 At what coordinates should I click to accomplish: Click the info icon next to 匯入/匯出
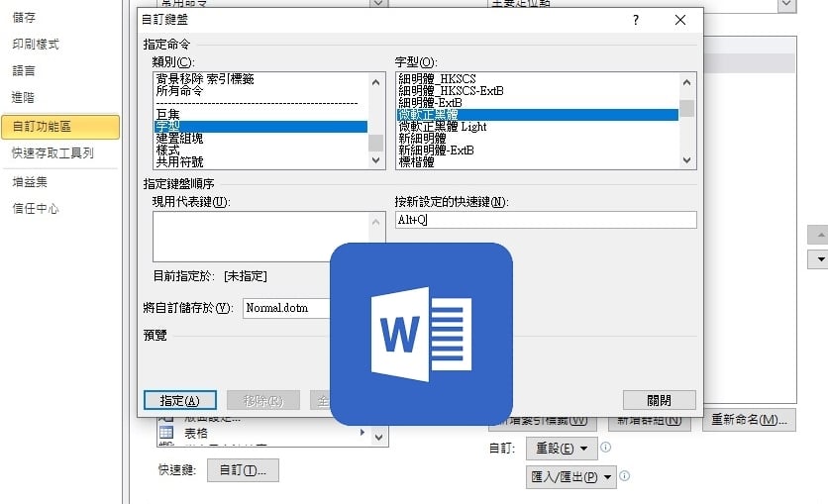624,476
